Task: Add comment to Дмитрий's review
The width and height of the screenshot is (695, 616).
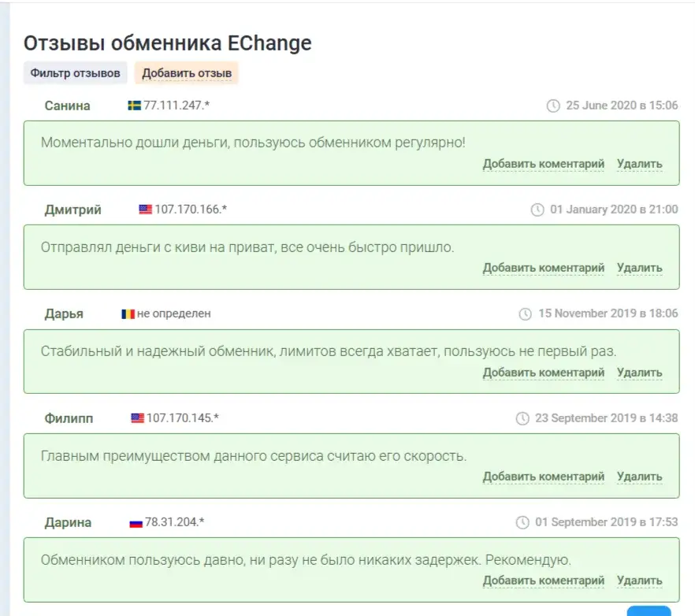Action: tap(544, 268)
